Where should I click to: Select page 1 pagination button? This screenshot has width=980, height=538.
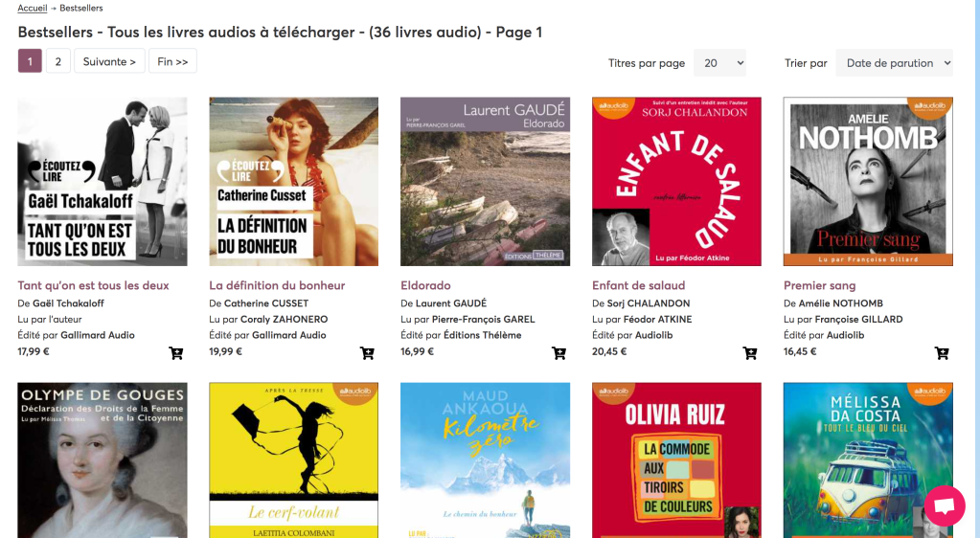tap(30, 61)
